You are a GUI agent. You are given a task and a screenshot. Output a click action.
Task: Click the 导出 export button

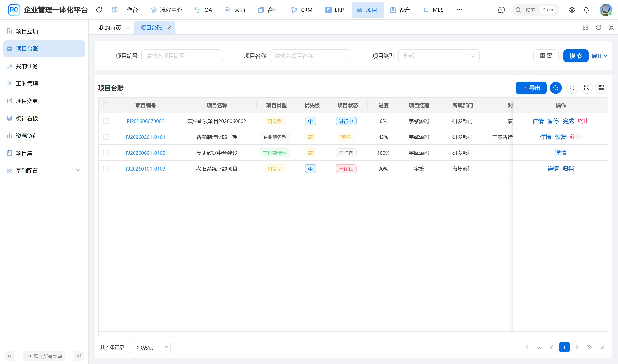coord(531,88)
